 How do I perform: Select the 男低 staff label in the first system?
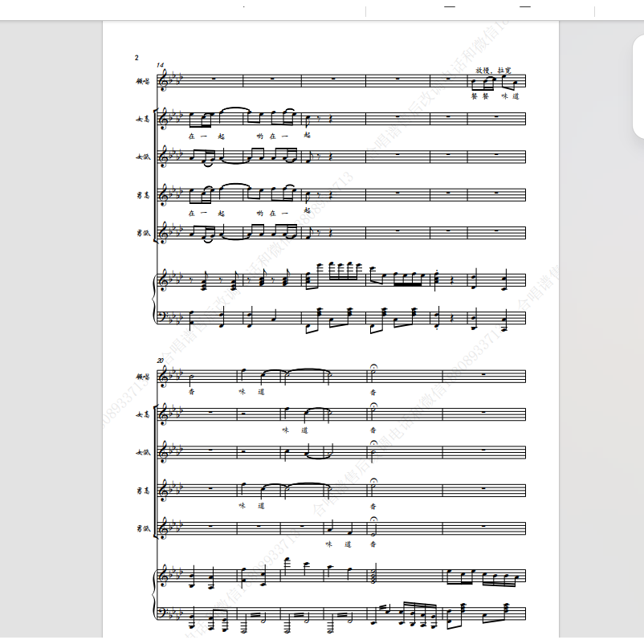pos(142,233)
